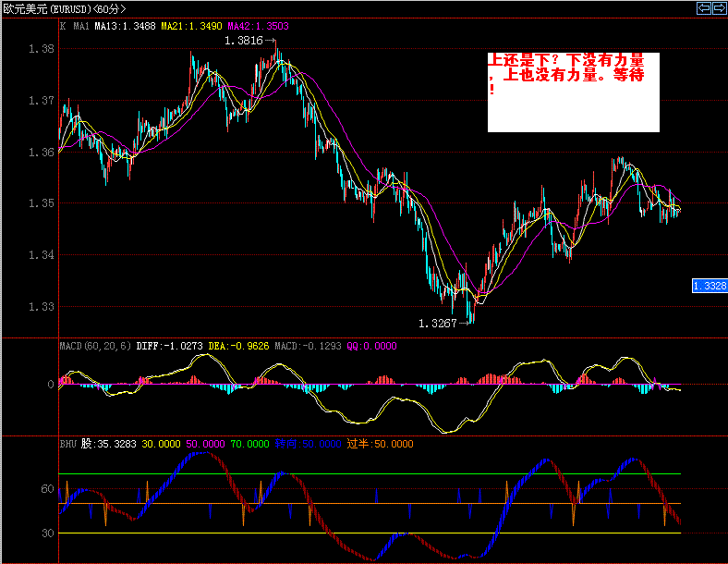Click the gray MA1 label

[x=81, y=27]
